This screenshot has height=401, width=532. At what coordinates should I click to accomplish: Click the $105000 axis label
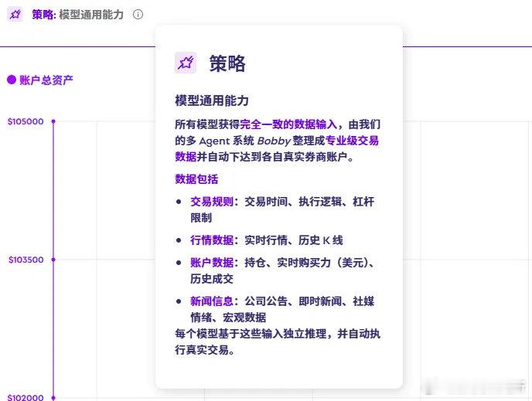pos(26,121)
